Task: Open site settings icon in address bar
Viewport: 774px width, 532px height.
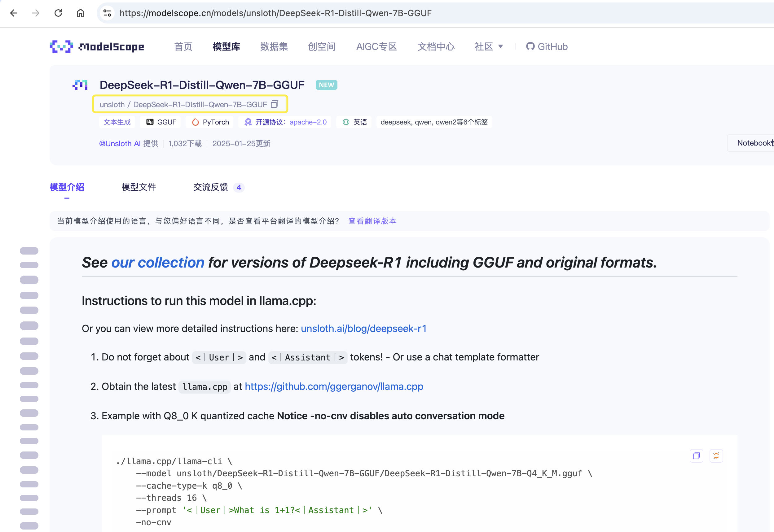Action: (107, 13)
